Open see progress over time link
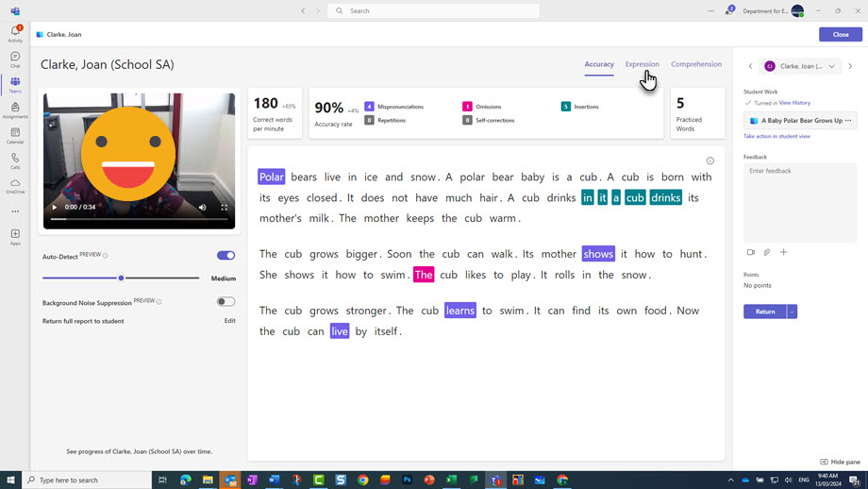 coord(139,451)
